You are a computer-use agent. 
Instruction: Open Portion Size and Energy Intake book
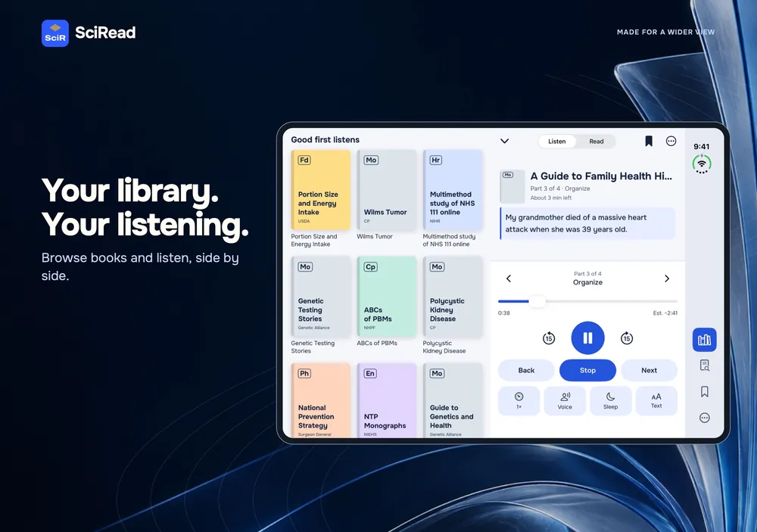[x=320, y=190]
